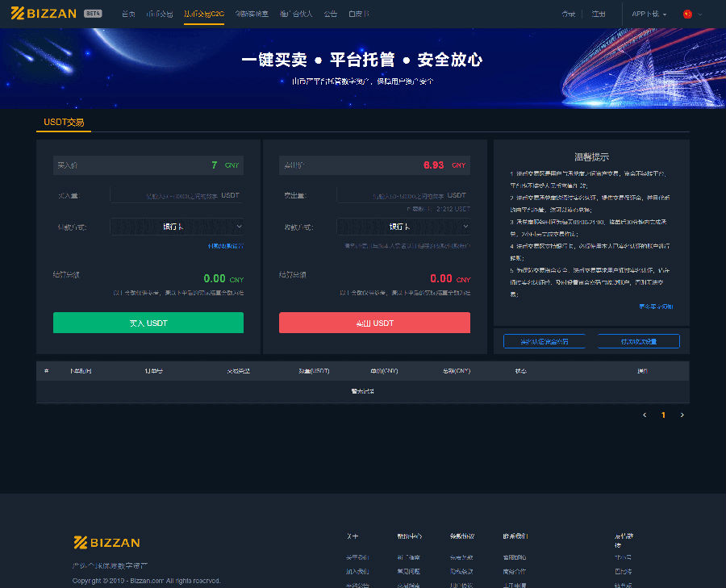Click the 总额(CNY) column header
This screenshot has height=588, width=726.
click(x=456, y=371)
